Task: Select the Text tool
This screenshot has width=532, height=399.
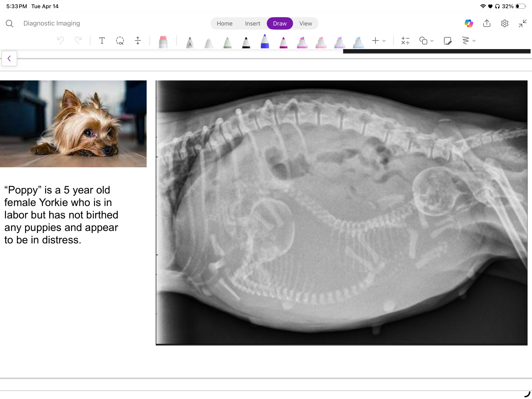Action: pyautogui.click(x=102, y=41)
